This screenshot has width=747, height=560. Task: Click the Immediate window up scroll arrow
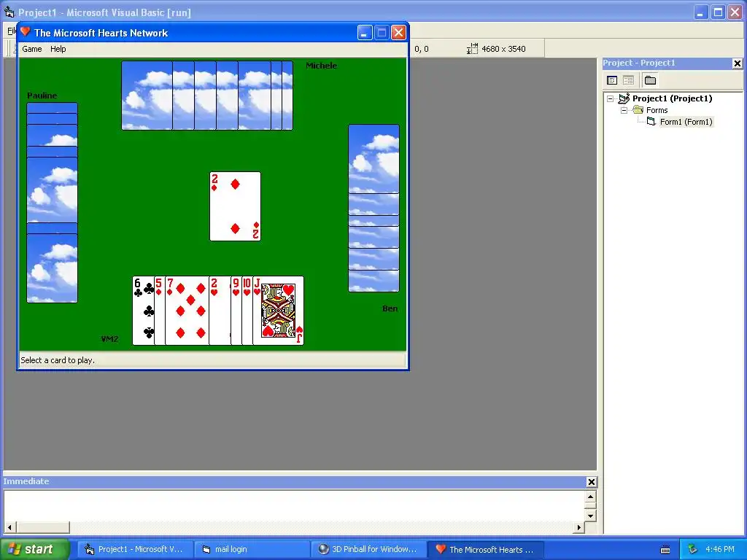[590, 497]
